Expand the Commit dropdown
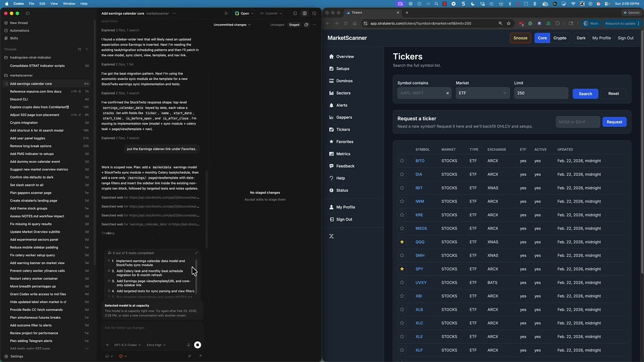This screenshot has height=362, width=644. (x=281, y=14)
